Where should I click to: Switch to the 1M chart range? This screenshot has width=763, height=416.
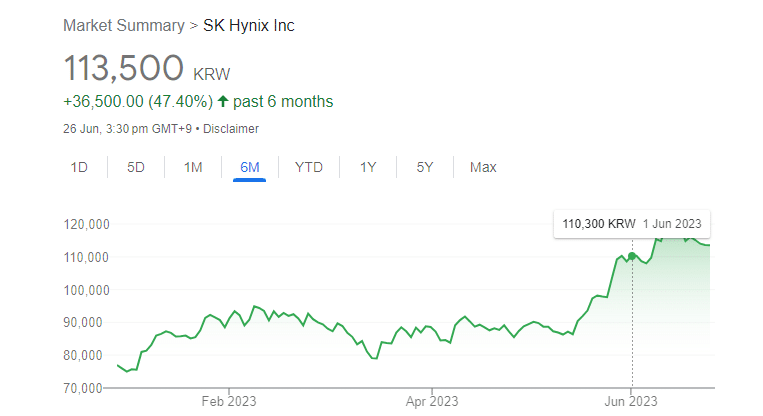click(x=193, y=167)
